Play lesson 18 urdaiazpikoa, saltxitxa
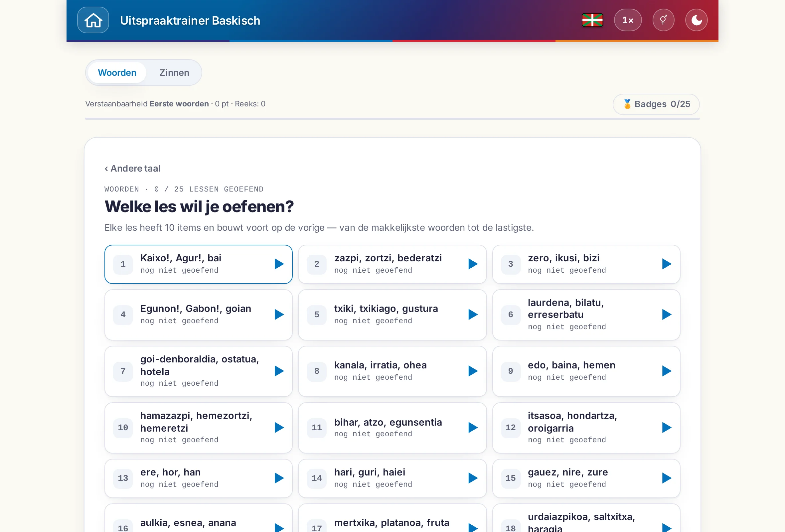This screenshot has width=785, height=532. [x=667, y=527]
